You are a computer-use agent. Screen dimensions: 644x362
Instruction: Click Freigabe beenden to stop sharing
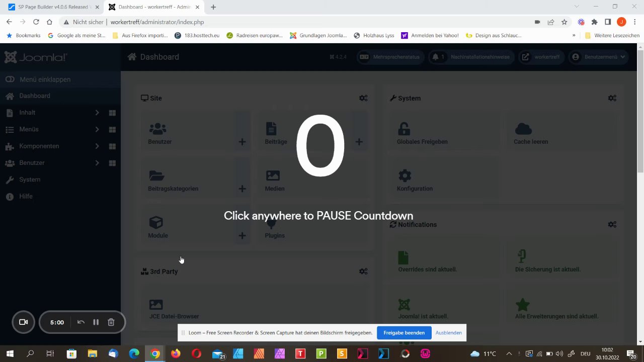(404, 332)
